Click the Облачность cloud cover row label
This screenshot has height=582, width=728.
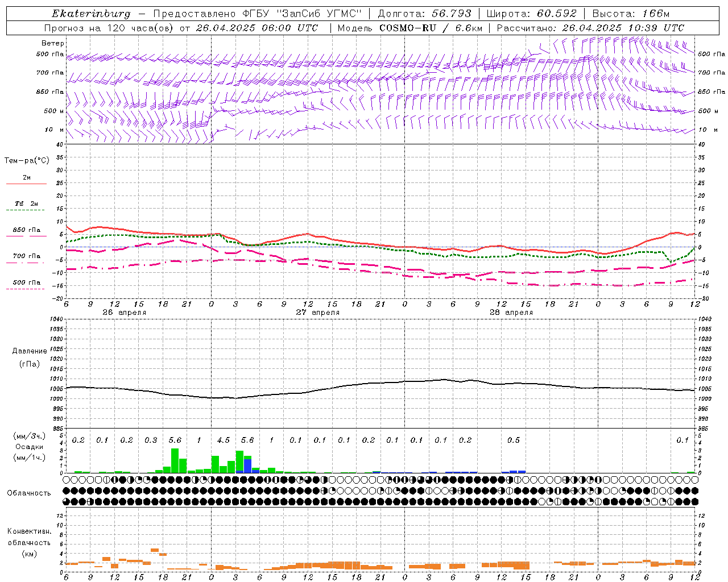(29, 493)
